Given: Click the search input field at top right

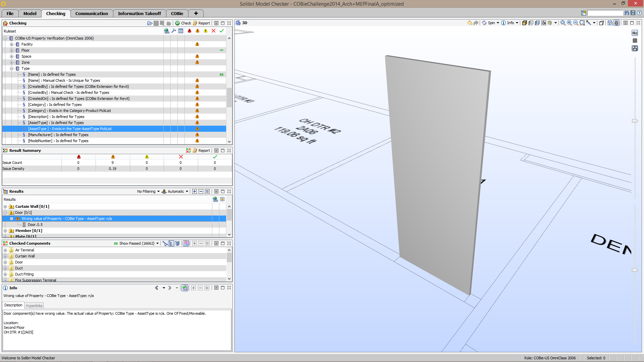Looking at the screenshot, I should click(x=605, y=13).
